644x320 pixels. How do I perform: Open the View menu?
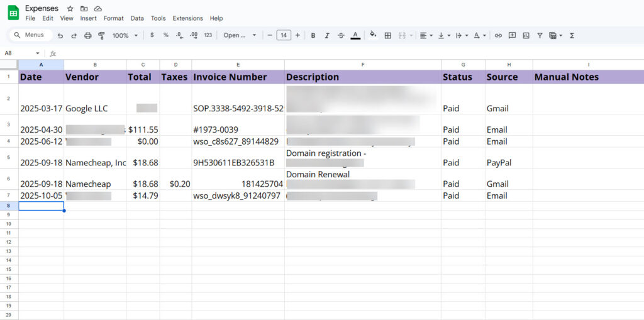point(67,18)
